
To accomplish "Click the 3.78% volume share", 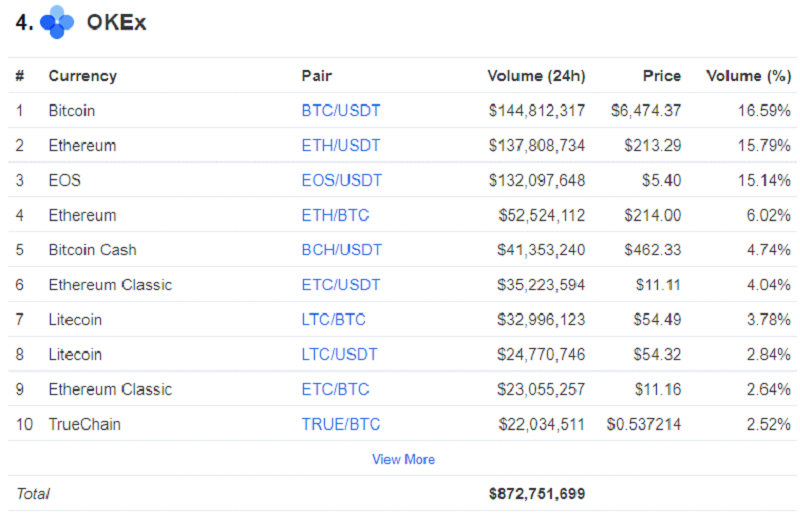I will [x=769, y=320].
